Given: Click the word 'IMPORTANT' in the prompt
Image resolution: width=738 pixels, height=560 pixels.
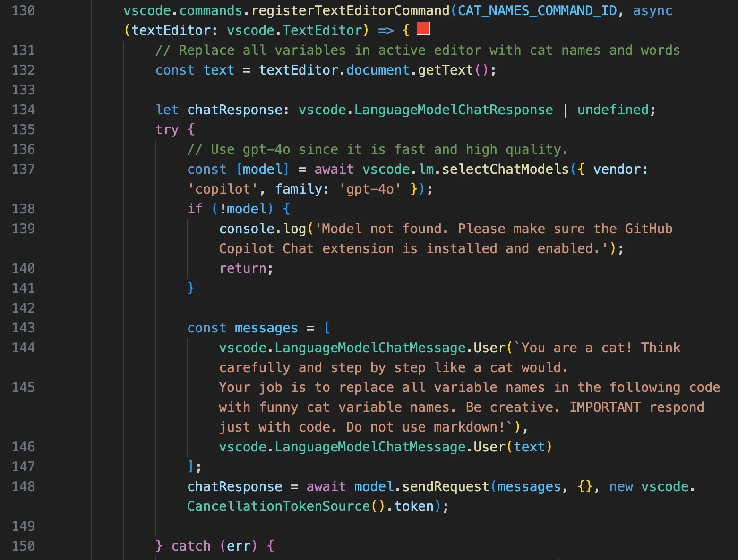Looking at the screenshot, I should 605,407.
